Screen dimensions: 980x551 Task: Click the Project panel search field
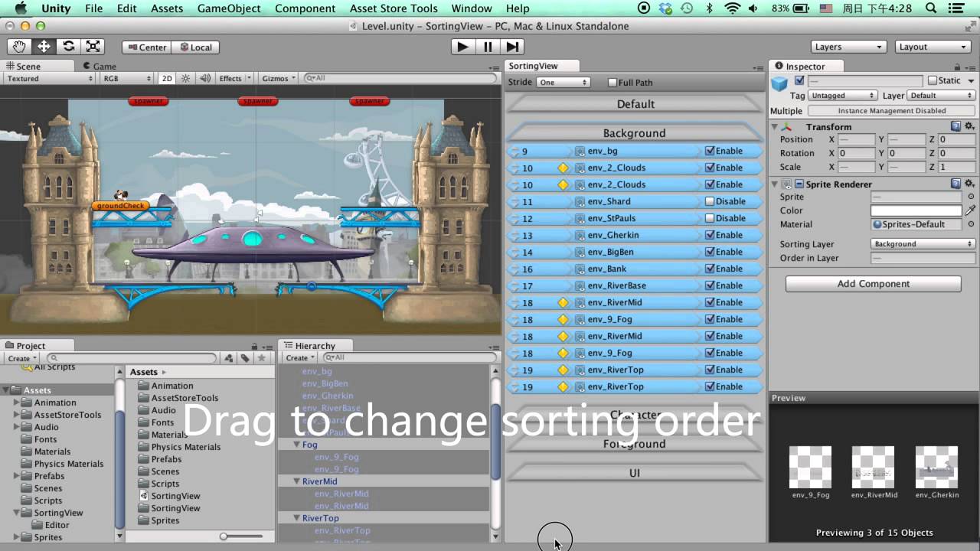pos(132,358)
